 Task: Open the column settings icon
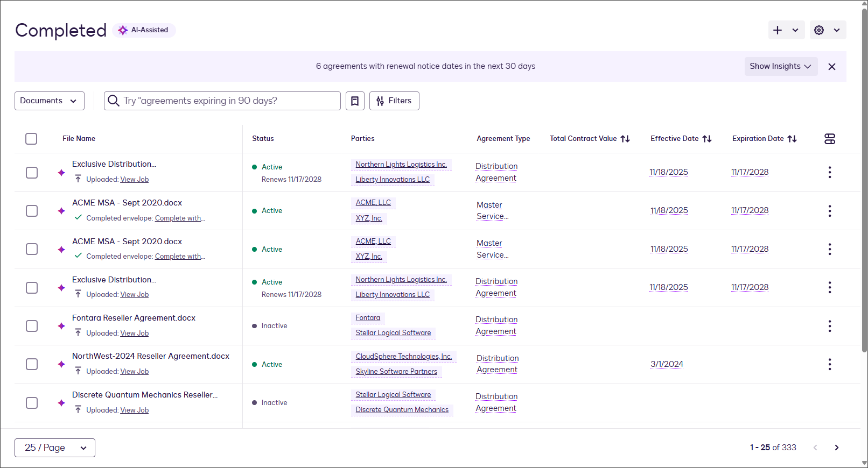tap(830, 139)
